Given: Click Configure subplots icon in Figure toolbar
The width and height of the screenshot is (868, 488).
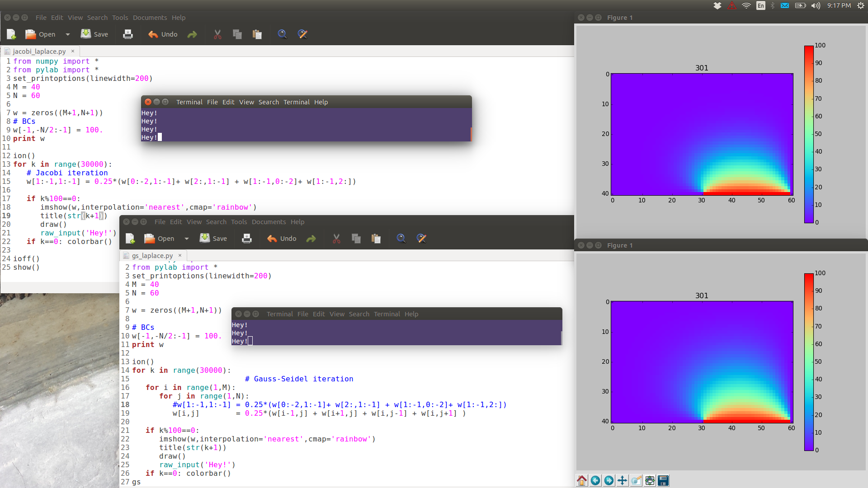Looking at the screenshot, I should (x=650, y=480).
